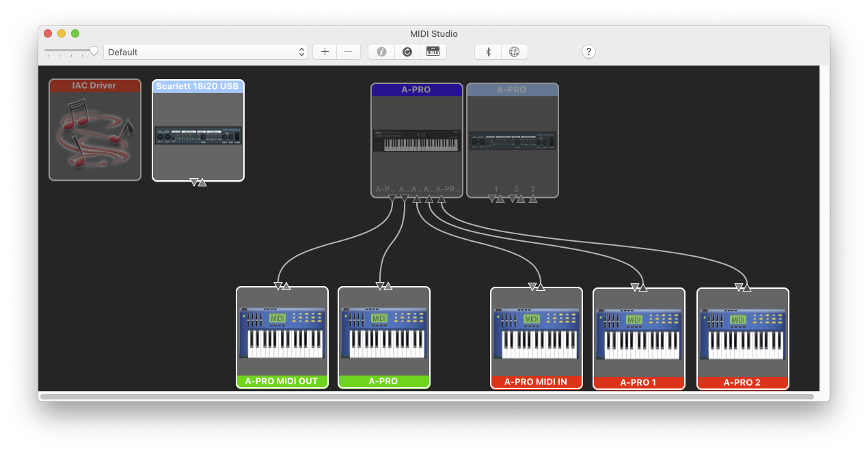Select the green-labeled A-PRO external device
The width and height of the screenshot is (868, 452).
coord(384,337)
